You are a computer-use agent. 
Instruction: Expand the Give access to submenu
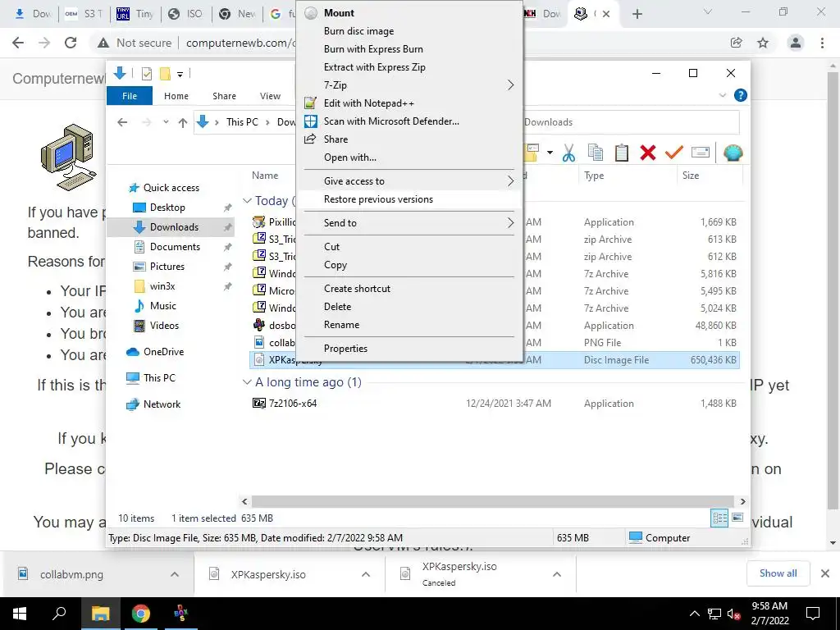coord(409,181)
